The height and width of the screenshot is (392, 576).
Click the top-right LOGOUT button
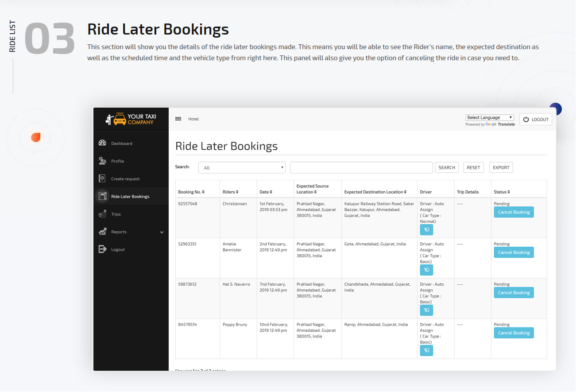click(536, 119)
